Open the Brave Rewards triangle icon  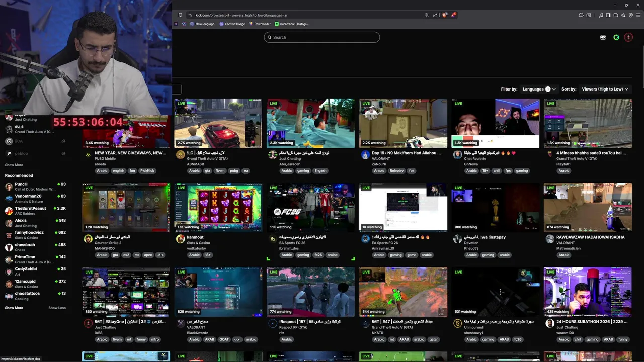(x=453, y=15)
